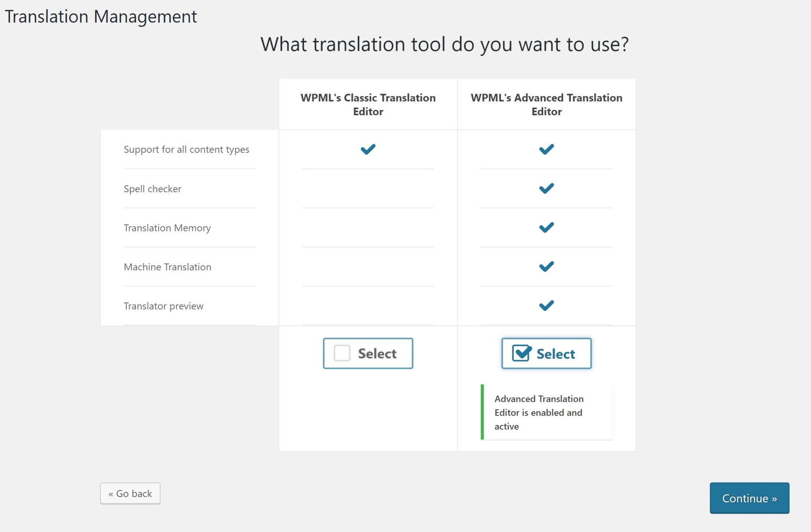Click Advanced Editor Translation Memory checkmark
The height and width of the screenshot is (532, 811).
[x=546, y=227]
